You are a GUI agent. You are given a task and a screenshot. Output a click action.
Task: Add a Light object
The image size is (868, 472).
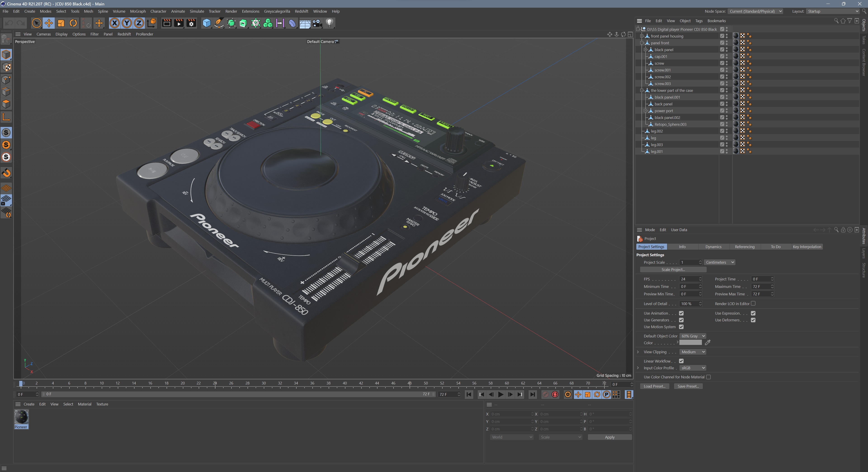(x=329, y=23)
